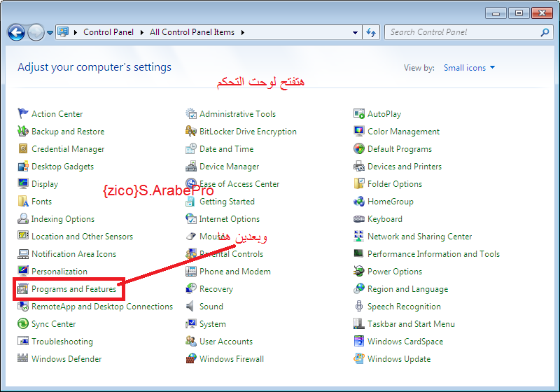Click the Windows Update icon
This screenshot has height=392, width=560.
coord(359,358)
